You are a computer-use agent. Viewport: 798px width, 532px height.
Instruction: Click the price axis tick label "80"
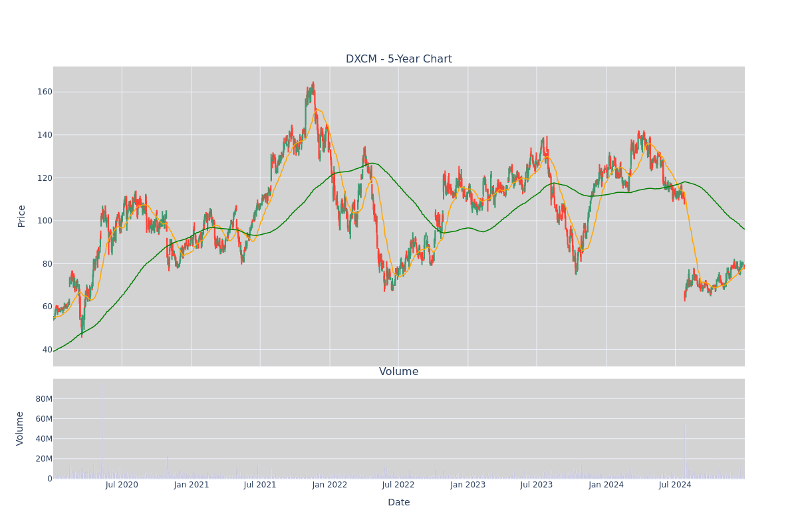[47, 264]
